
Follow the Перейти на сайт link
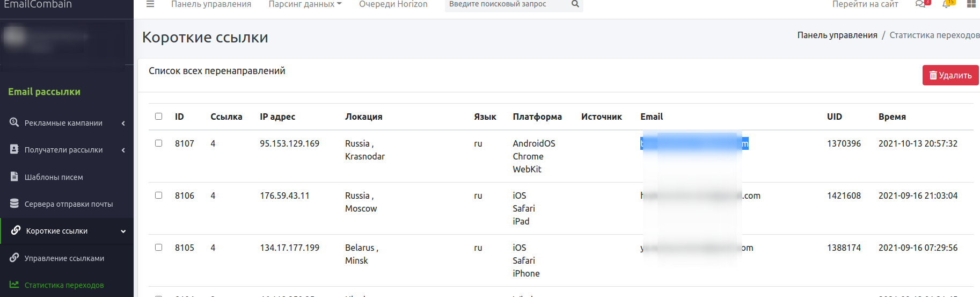(865, 4)
